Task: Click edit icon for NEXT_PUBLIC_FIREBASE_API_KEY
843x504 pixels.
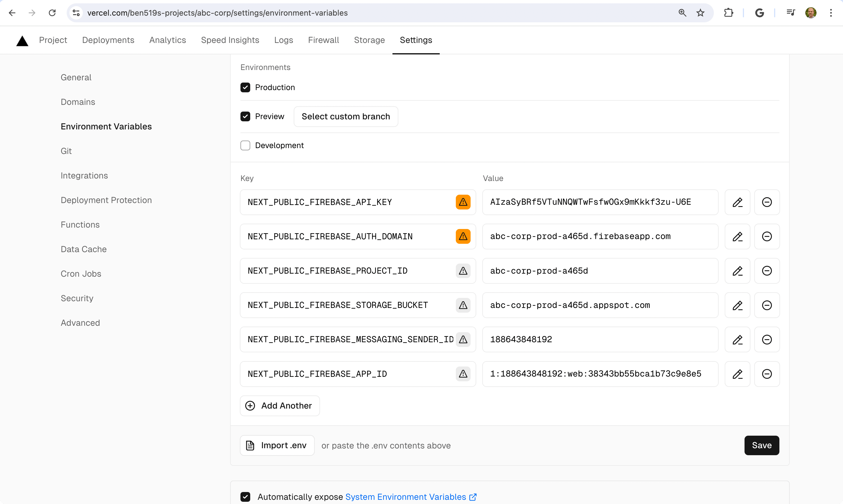Action: click(737, 202)
